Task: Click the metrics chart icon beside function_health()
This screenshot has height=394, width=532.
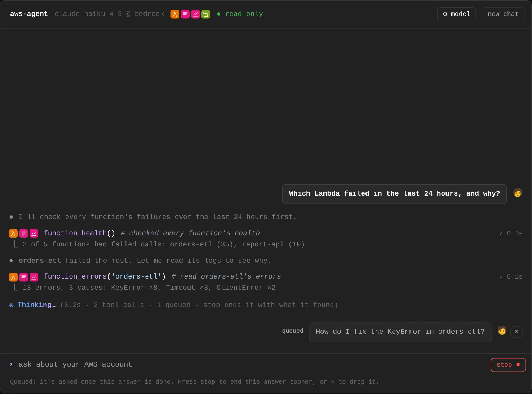Action: pos(34,233)
